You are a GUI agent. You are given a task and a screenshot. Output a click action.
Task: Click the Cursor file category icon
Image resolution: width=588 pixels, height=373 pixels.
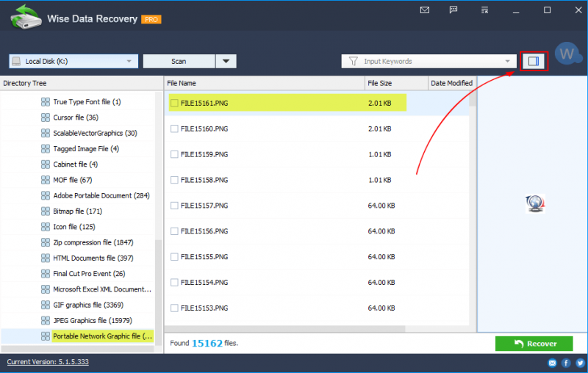(x=46, y=117)
